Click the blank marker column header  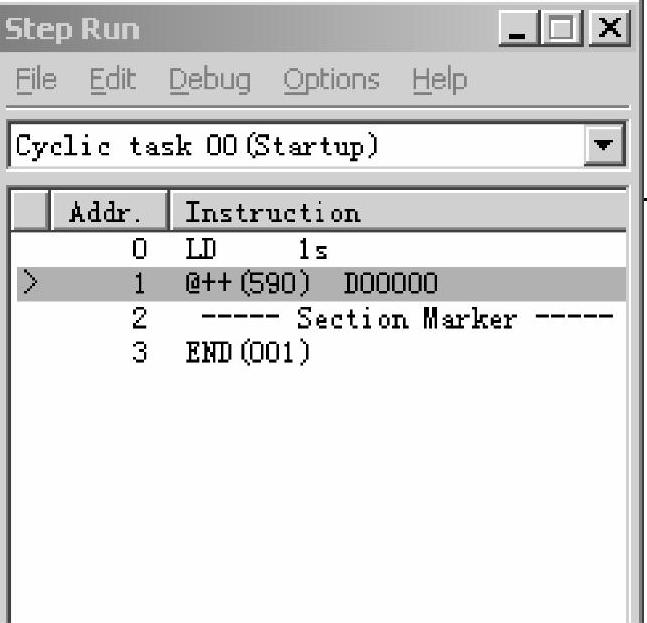click(30, 212)
